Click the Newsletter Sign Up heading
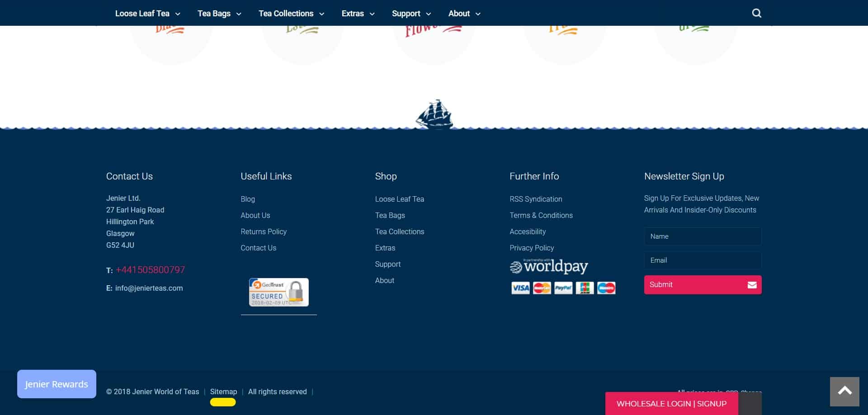The image size is (868, 415). pos(684,176)
